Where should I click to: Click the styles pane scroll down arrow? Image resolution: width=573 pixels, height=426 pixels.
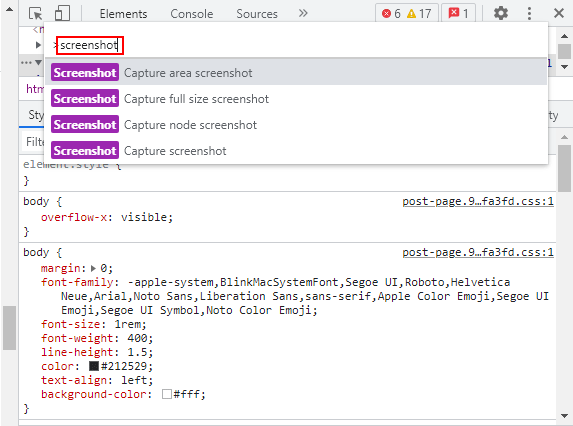[x=565, y=416]
